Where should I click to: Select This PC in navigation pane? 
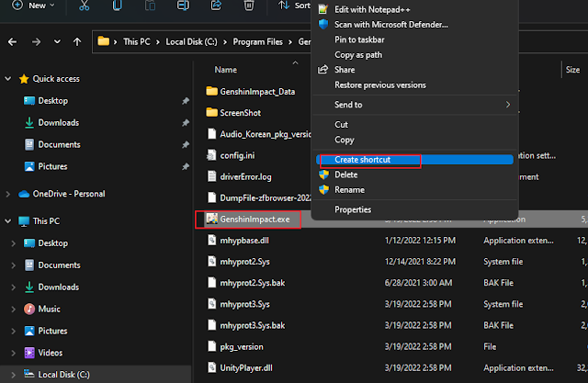40,221
